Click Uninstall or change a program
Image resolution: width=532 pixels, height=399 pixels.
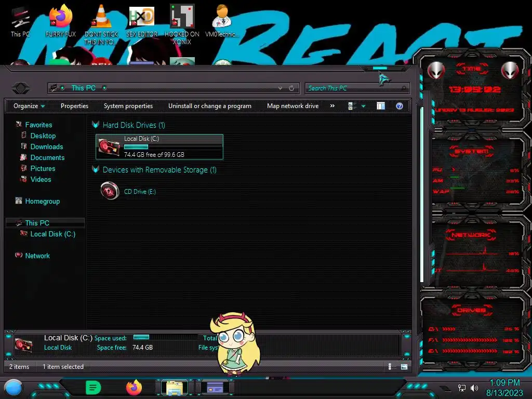[210, 106]
